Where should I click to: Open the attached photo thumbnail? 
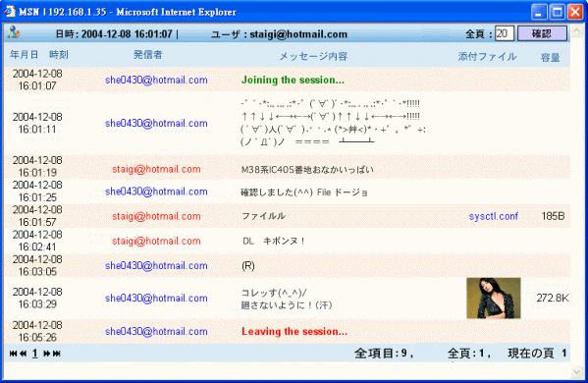[x=494, y=298]
